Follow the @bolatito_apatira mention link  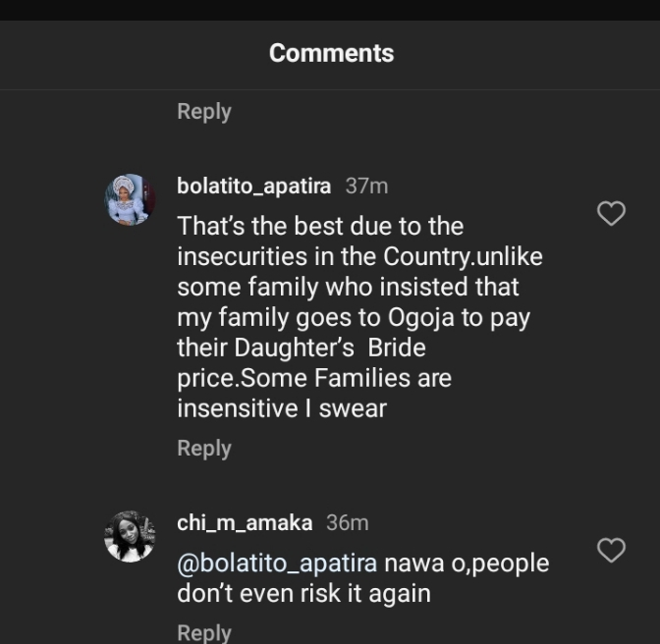click(277, 564)
